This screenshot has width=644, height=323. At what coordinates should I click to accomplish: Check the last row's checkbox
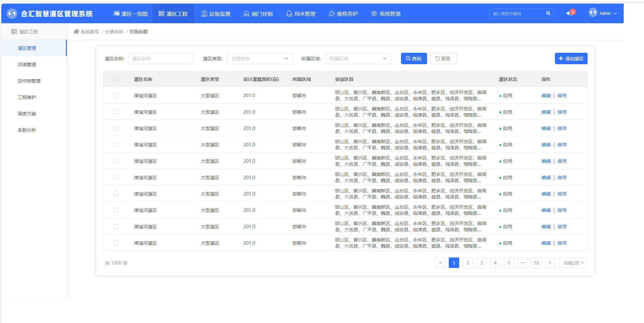116,243
